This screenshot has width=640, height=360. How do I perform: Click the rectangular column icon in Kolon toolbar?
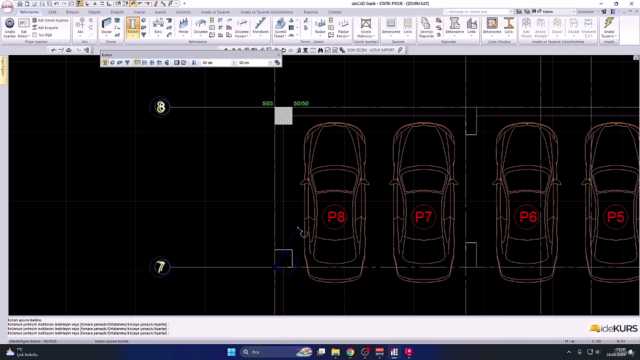click(x=105, y=63)
